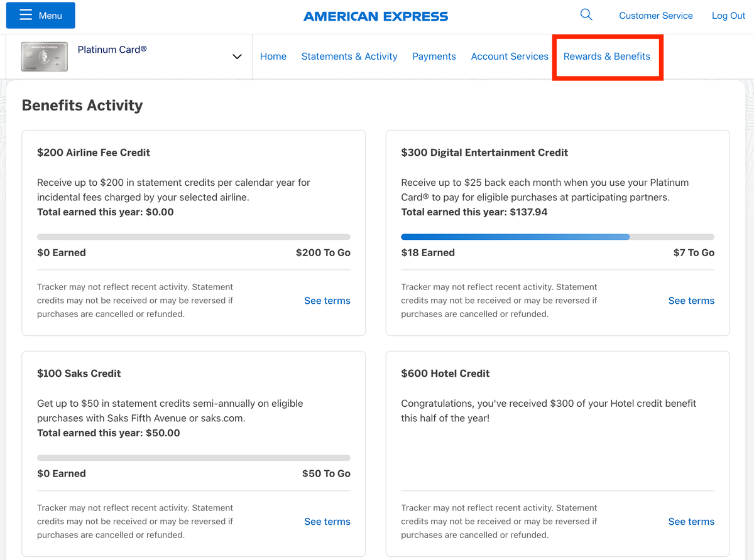This screenshot has height=560, width=754.
Task: See terms for Digital Entertainment Credit
Action: [691, 301]
